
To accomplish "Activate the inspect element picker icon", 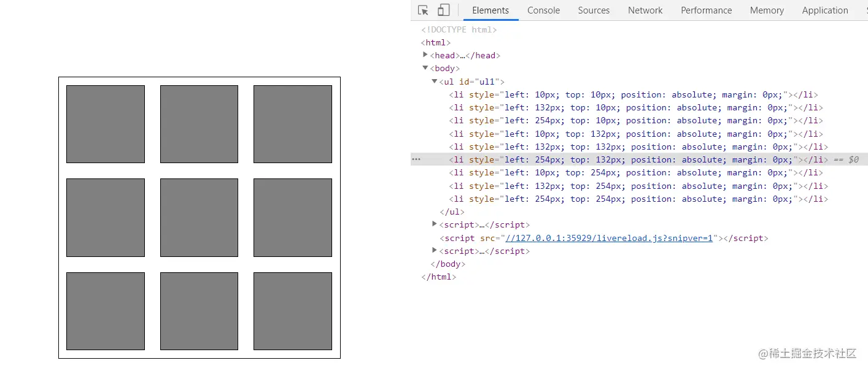I will point(423,10).
